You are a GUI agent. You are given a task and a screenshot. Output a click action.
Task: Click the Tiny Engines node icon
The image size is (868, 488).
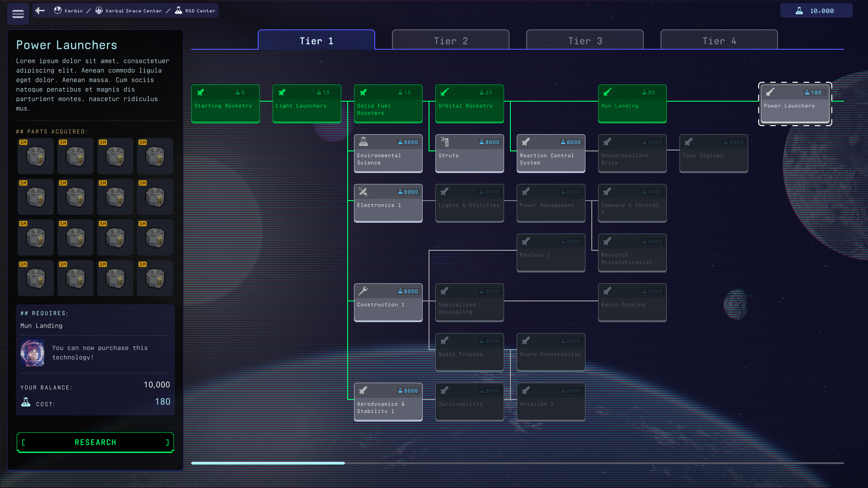coord(689,142)
